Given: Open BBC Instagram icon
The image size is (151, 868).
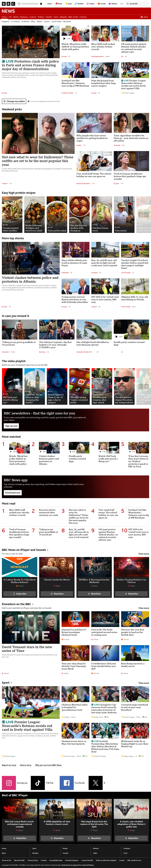Looking at the screenshot, I should click(x=9, y=783).
